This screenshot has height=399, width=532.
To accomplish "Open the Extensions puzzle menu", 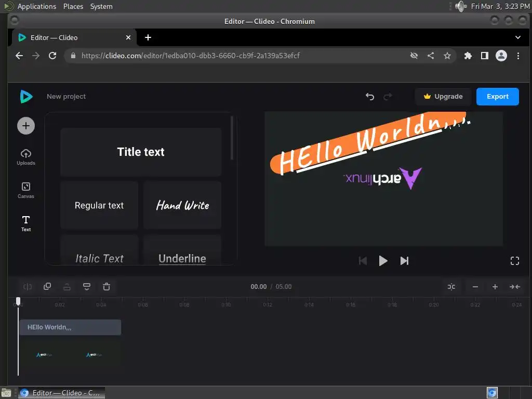I will (x=468, y=56).
